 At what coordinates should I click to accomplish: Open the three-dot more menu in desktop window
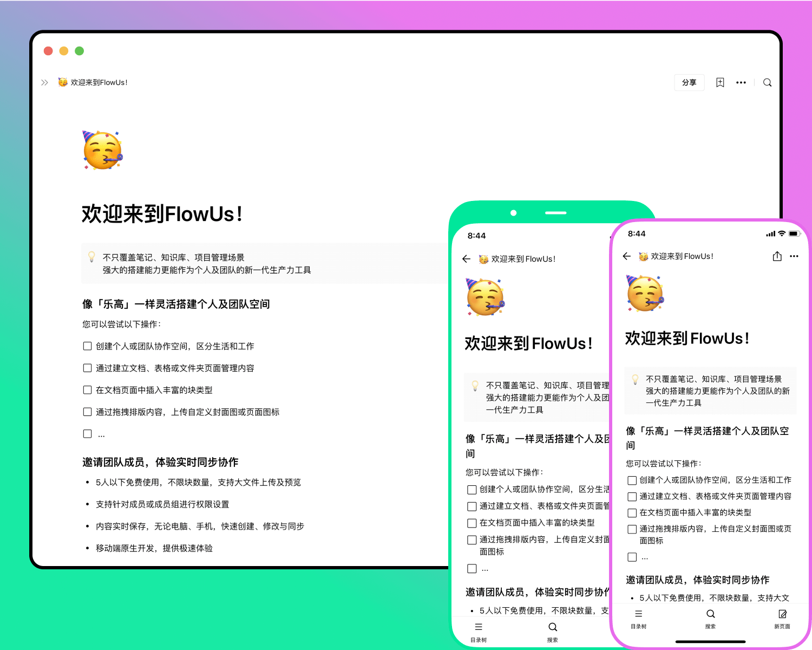click(x=741, y=82)
